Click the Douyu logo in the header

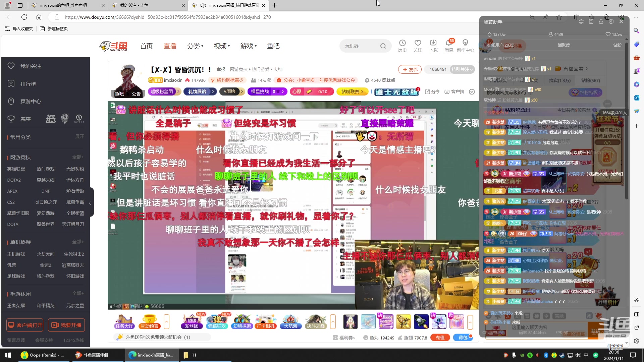click(114, 46)
